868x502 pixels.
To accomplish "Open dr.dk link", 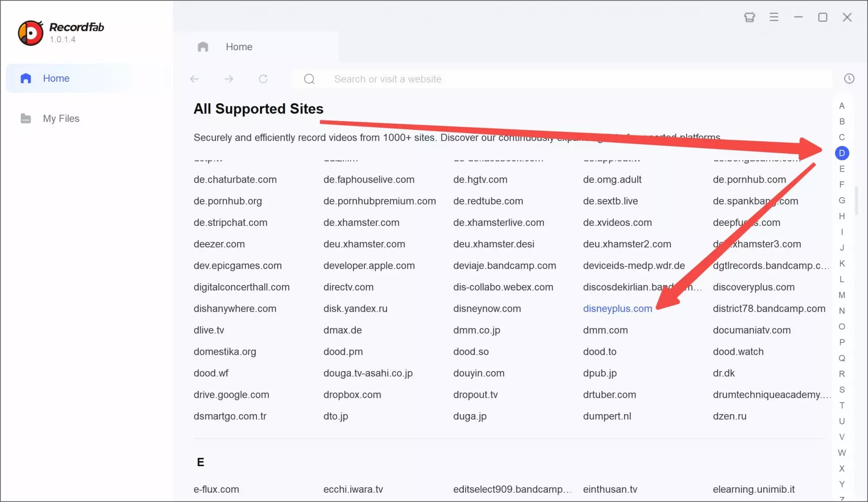I will click(x=724, y=373).
